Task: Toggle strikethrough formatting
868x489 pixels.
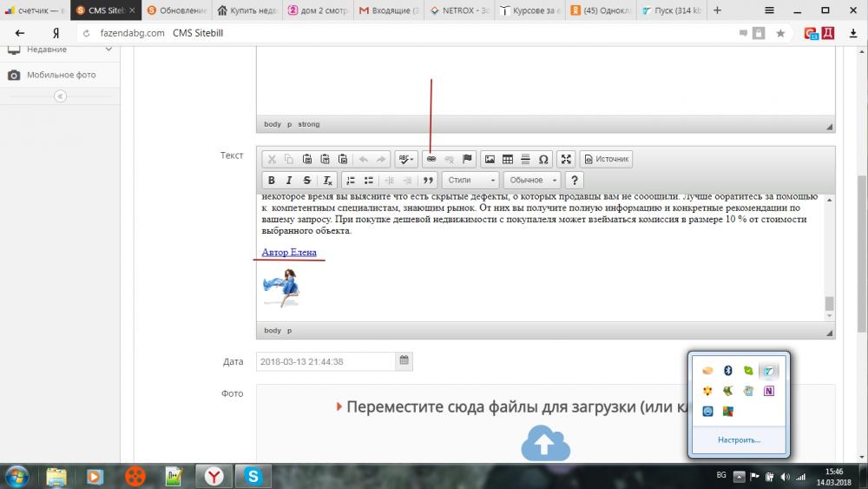Action: pyautogui.click(x=307, y=181)
